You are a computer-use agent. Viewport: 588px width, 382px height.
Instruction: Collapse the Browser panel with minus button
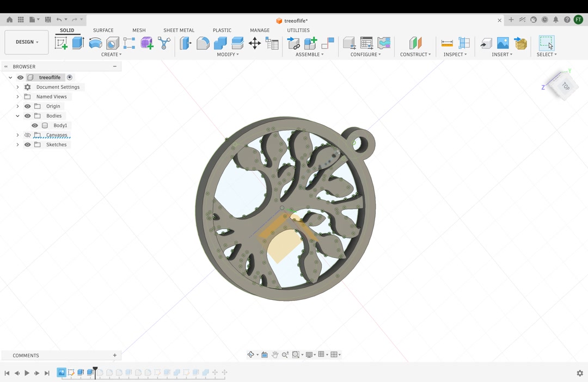pyautogui.click(x=115, y=66)
